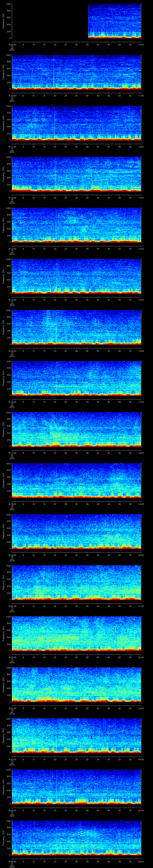Viewport: 153px width, 868px height.
Task: Open the spectrogram beginning at 8:12:00
Action: coord(77,174)
